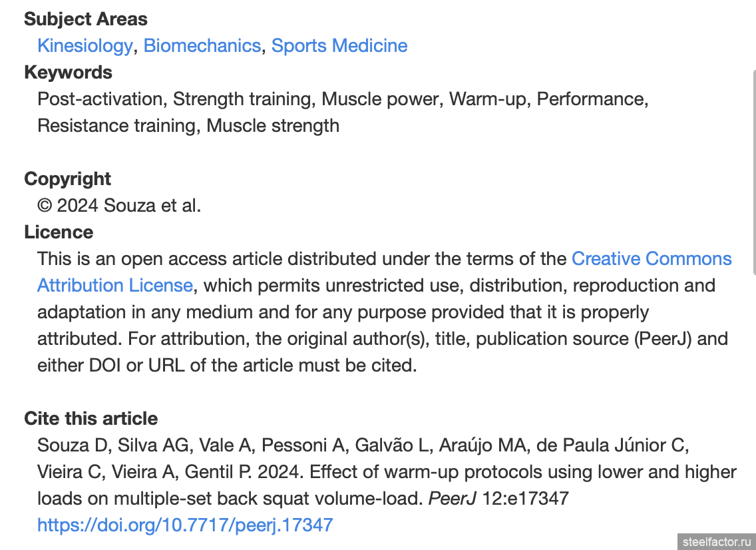
Task: Click the Cite this article heading
Action: (91, 418)
